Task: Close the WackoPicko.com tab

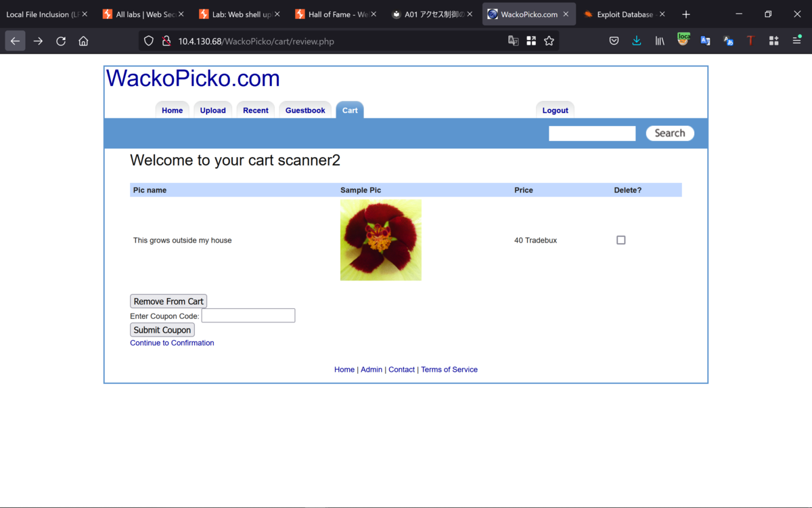Action: [566, 14]
